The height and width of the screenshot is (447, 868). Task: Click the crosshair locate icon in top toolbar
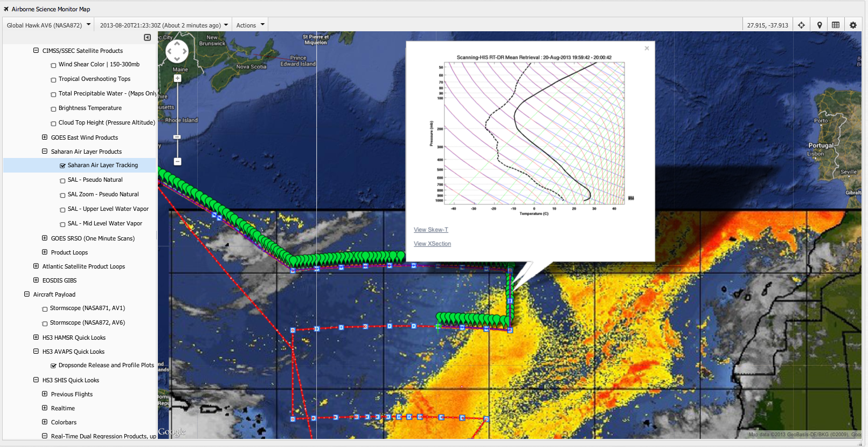click(x=801, y=25)
